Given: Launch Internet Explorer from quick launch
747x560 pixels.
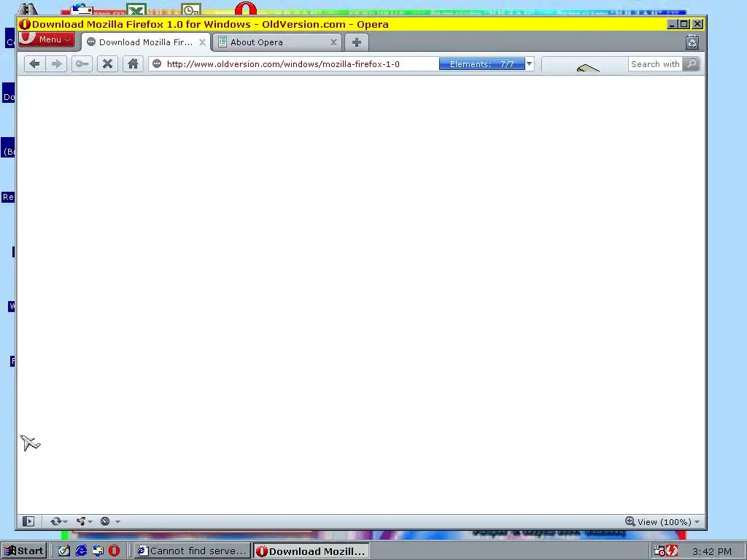Looking at the screenshot, I should 81,551.
